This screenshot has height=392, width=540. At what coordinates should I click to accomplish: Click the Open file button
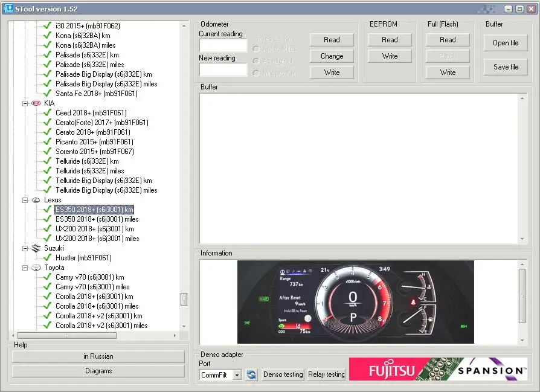coord(506,43)
